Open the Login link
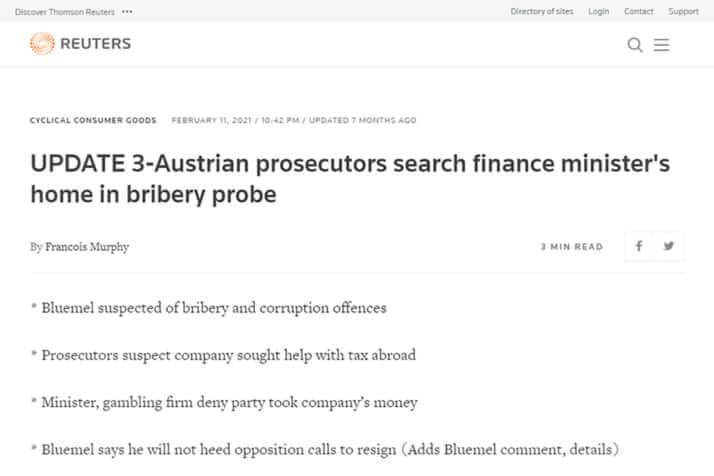The image size is (714, 476). click(598, 11)
